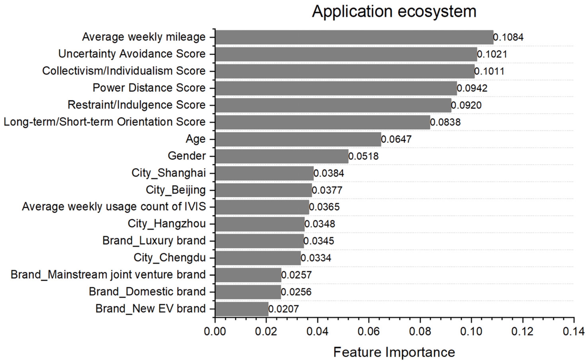The width and height of the screenshot is (588, 364).
Task: Select the Gender bar
Action: click(281, 156)
